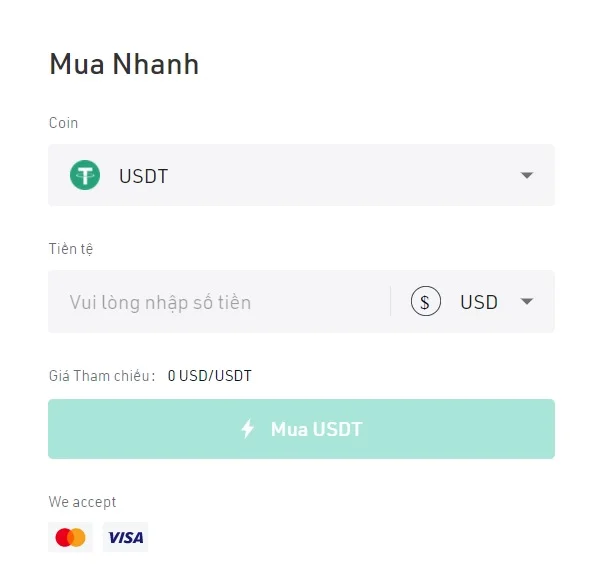Click the Mua USDT button
Image resolution: width=589 pixels, height=579 pixels.
tap(301, 429)
